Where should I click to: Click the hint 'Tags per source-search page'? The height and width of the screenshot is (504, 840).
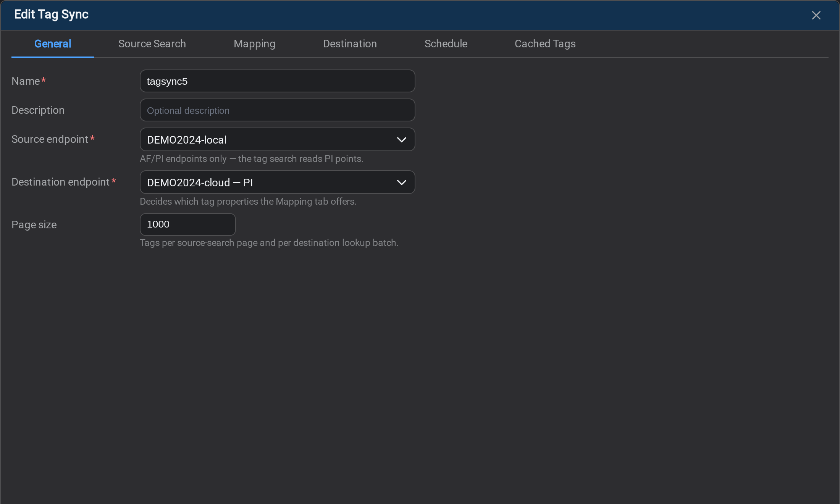(269, 243)
